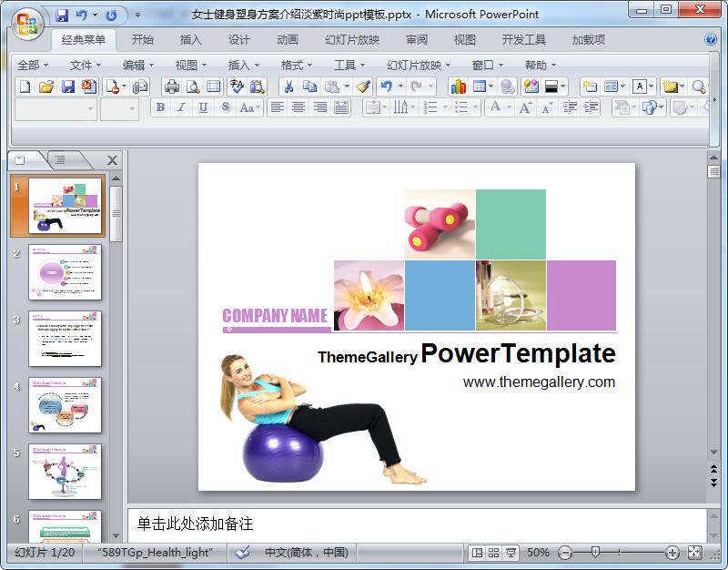The width and height of the screenshot is (728, 570).
Task: Select slide 2 thumbnail
Action: 65,272
